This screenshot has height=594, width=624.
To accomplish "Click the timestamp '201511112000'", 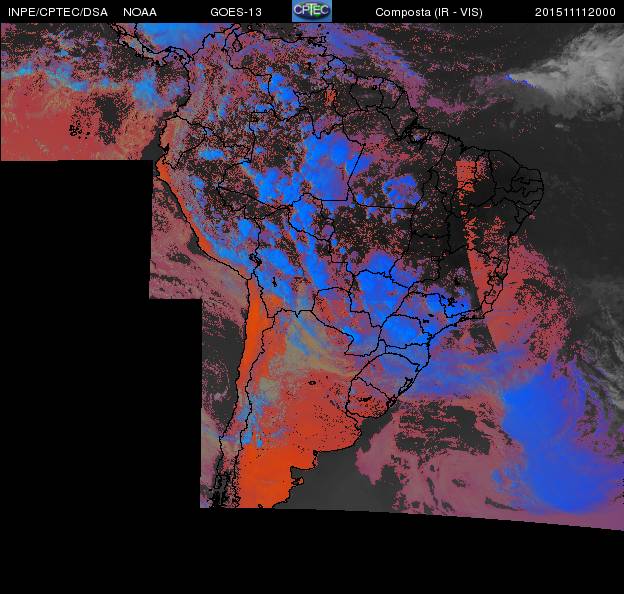I will coord(575,12).
